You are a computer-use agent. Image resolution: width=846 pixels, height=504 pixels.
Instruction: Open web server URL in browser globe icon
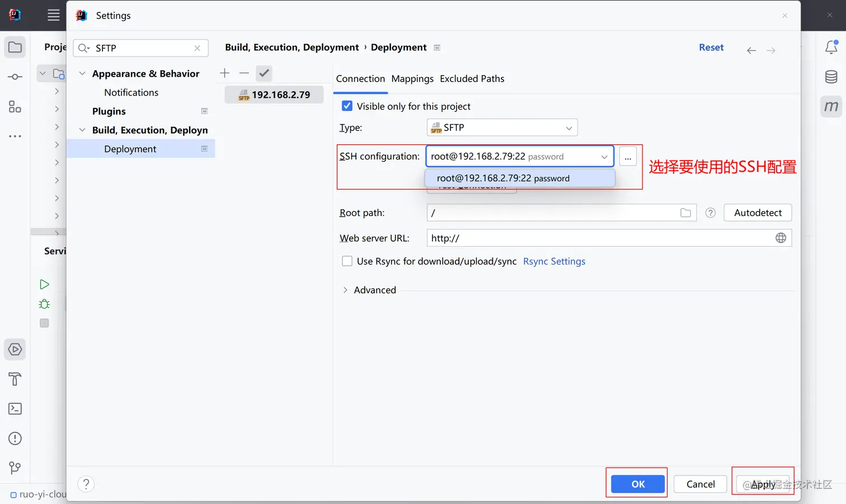point(781,238)
